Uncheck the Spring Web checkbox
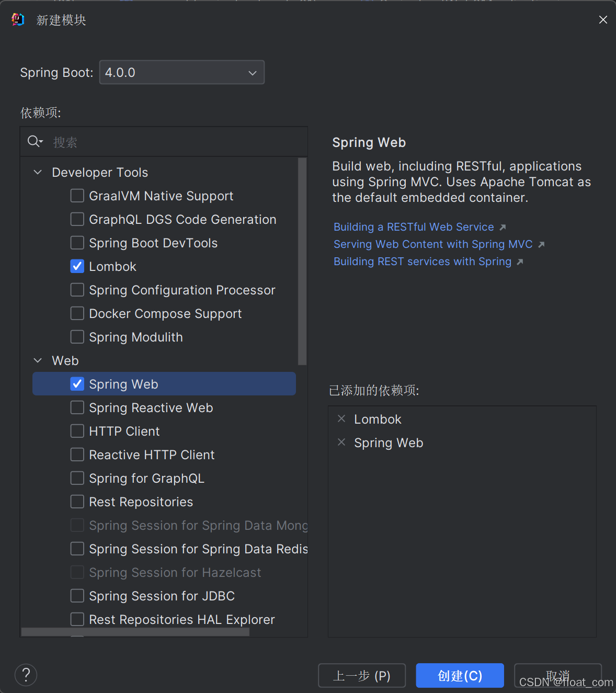Screen dimensions: 616x693 pos(77,384)
